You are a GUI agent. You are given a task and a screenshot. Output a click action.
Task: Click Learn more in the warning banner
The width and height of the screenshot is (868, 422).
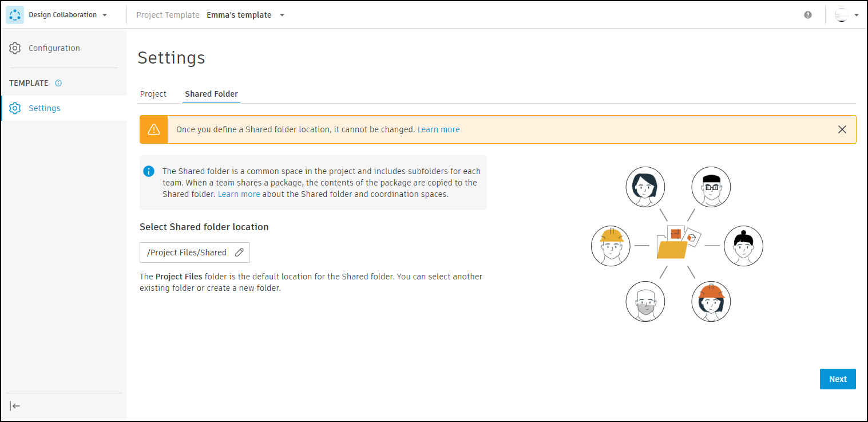tap(438, 129)
